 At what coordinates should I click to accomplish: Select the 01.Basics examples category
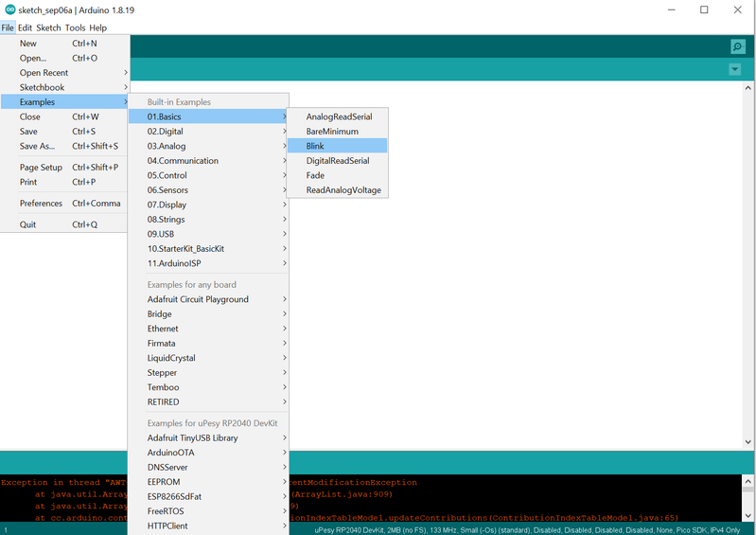click(208, 116)
